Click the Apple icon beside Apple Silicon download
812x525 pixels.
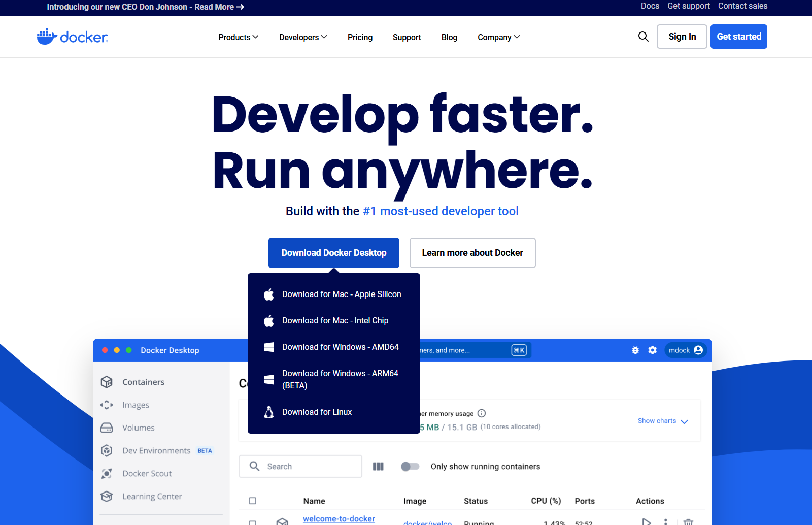pyautogui.click(x=269, y=294)
